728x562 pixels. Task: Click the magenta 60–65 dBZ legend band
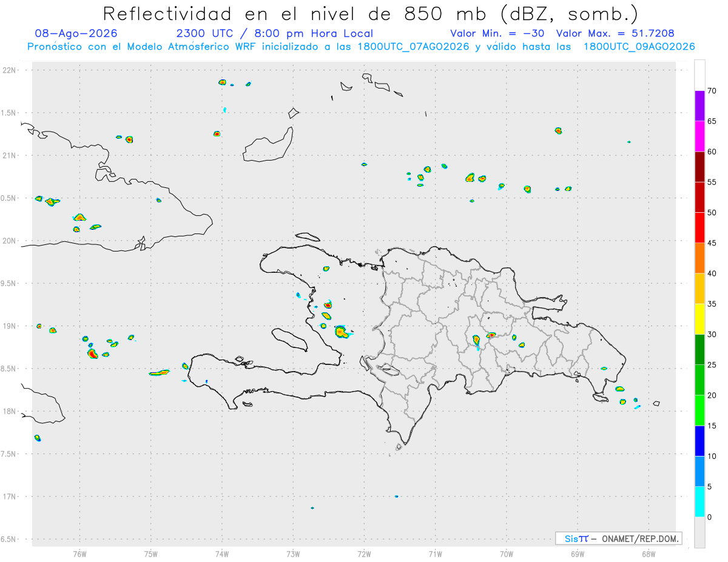(699, 136)
